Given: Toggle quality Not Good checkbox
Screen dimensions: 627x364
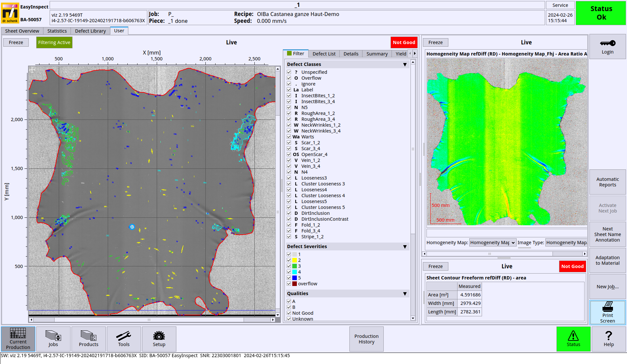Looking at the screenshot, I should tap(289, 313).
